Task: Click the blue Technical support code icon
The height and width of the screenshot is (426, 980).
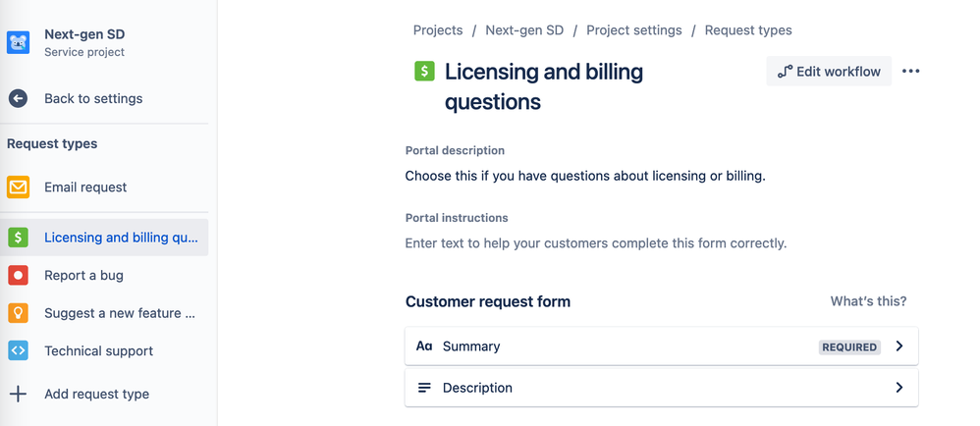Action: [x=19, y=350]
